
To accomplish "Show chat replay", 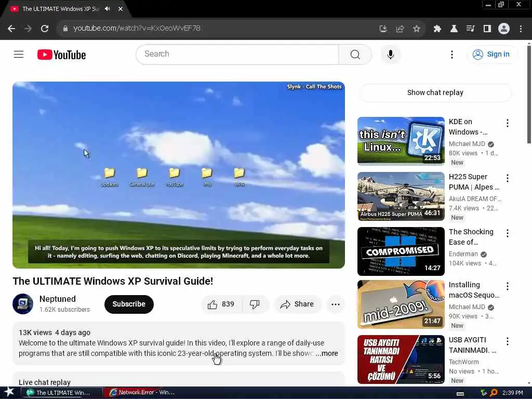I will pos(435,92).
